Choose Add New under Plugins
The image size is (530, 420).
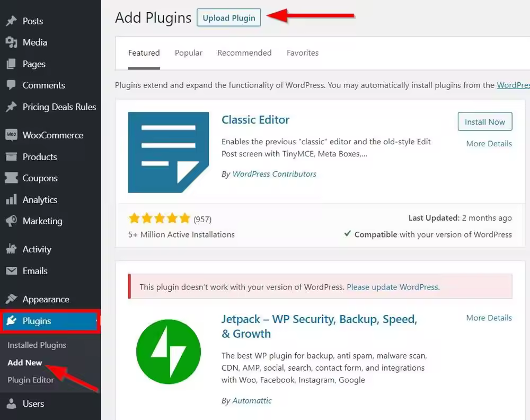point(25,363)
